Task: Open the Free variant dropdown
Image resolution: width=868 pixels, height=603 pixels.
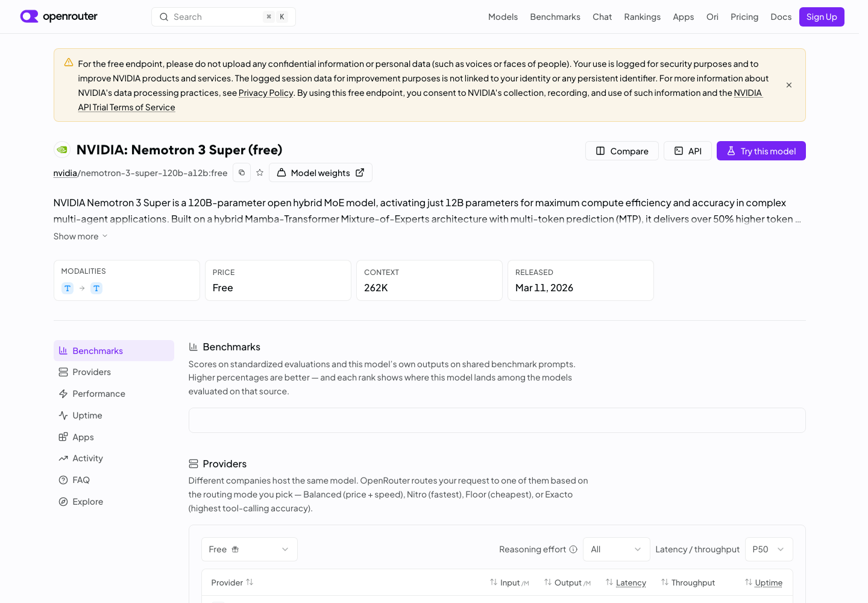Action: (250, 549)
